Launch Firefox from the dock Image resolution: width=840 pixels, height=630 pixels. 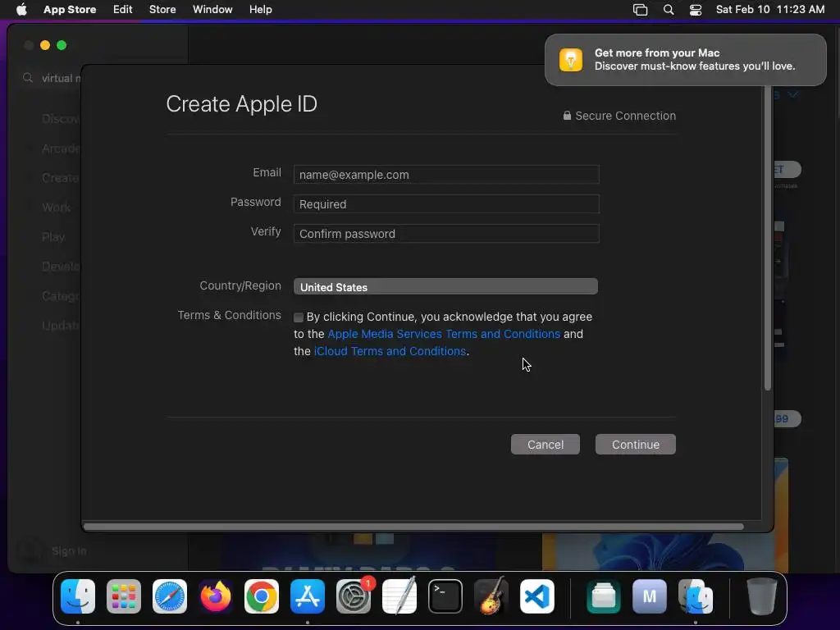[x=216, y=596]
